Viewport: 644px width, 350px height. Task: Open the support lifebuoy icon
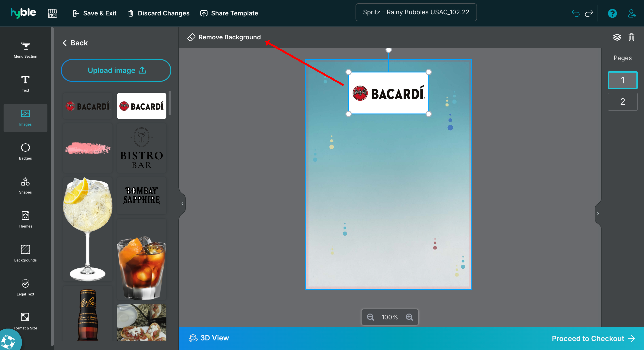point(8,342)
